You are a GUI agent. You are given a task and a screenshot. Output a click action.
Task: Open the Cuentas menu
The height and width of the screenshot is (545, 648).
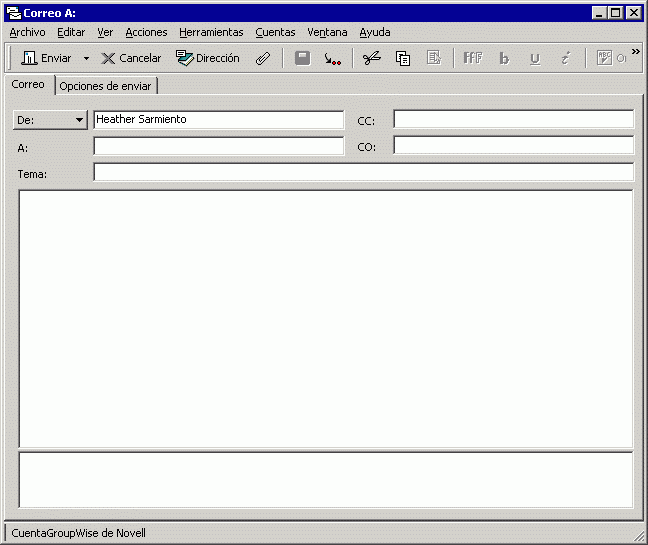tap(275, 32)
